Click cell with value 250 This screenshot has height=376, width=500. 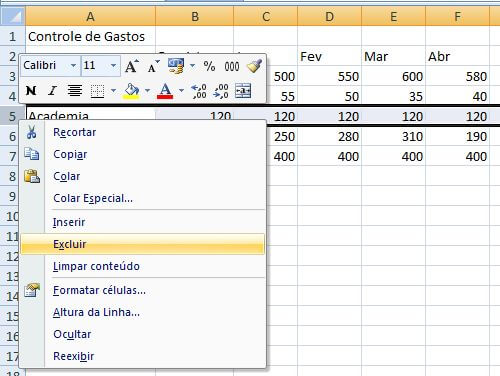282,136
